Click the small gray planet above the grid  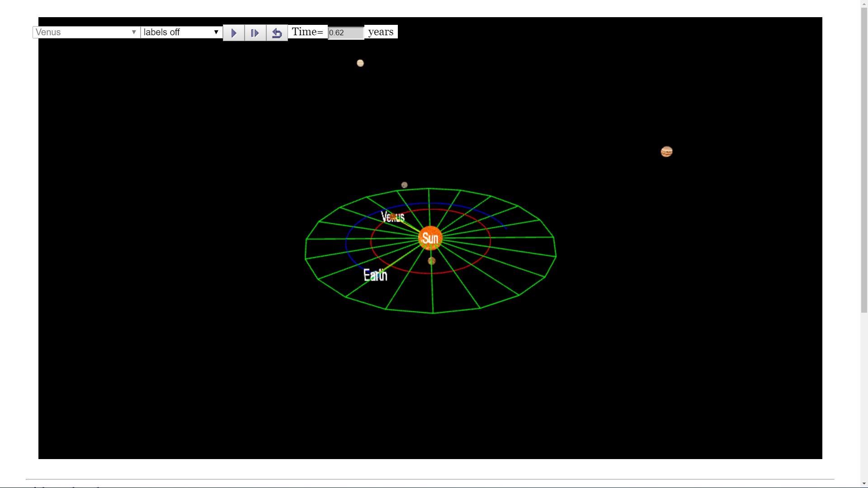[405, 185]
